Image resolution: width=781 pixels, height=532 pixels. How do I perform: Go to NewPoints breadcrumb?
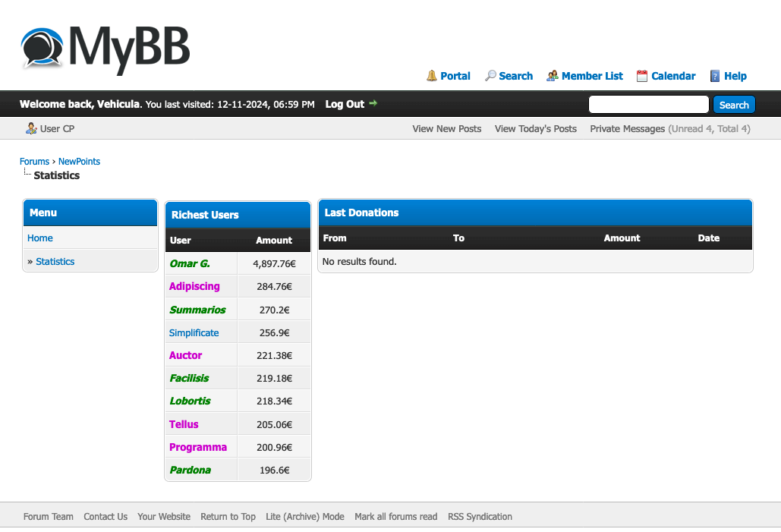tap(79, 162)
